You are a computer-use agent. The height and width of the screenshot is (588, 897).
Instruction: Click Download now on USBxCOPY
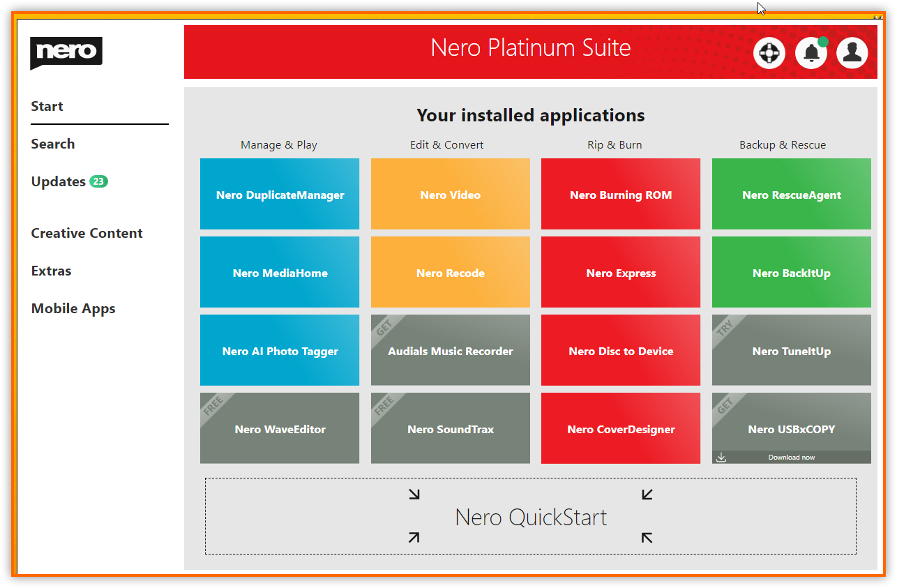click(x=792, y=458)
